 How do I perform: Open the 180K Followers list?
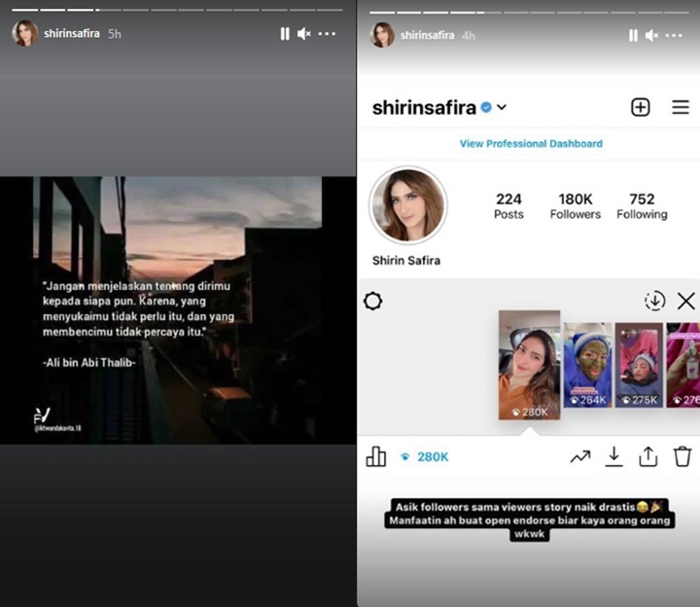point(576,206)
